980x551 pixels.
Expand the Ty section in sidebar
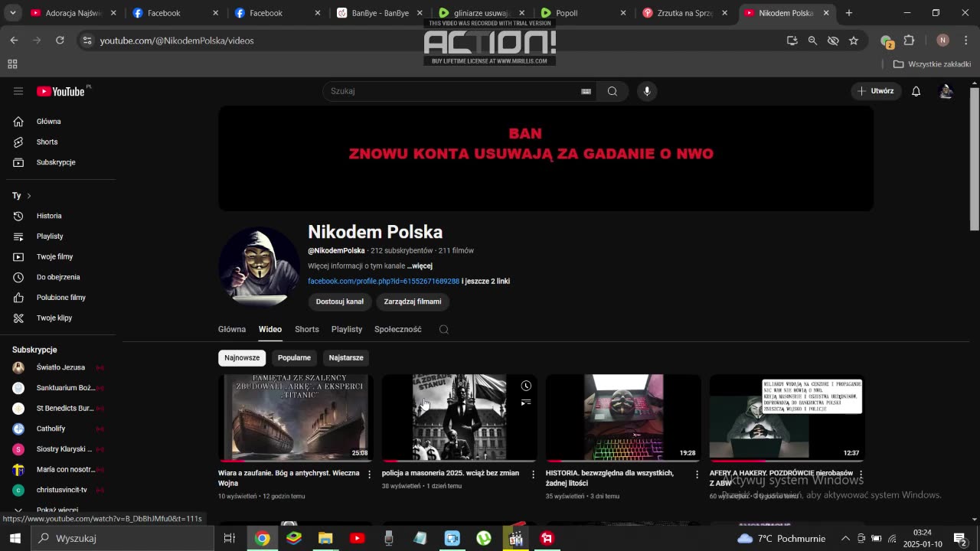[21, 196]
